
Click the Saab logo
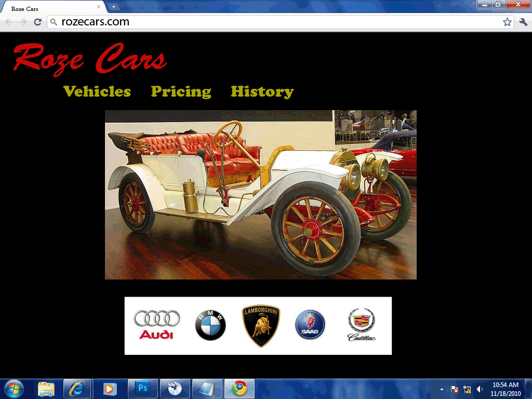(310, 325)
